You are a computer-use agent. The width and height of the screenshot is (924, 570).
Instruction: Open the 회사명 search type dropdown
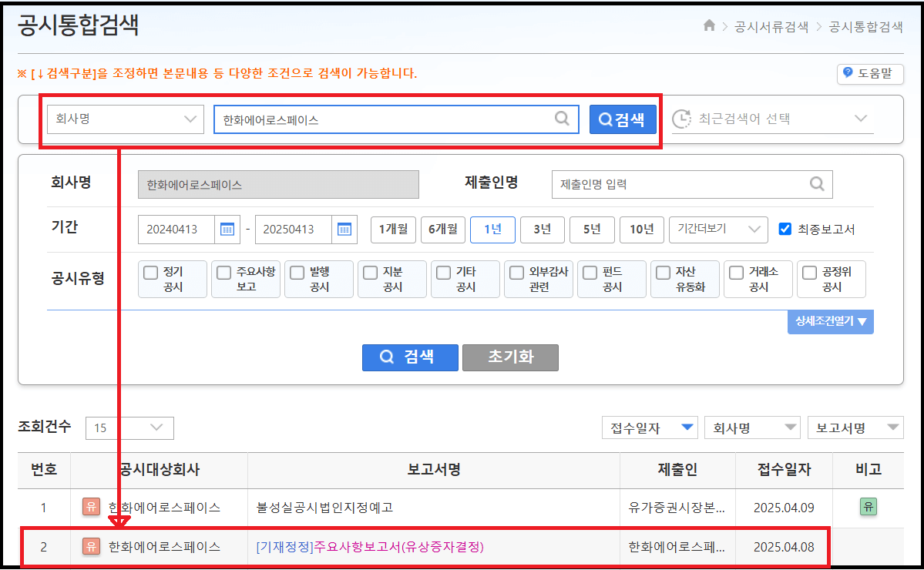[126, 119]
